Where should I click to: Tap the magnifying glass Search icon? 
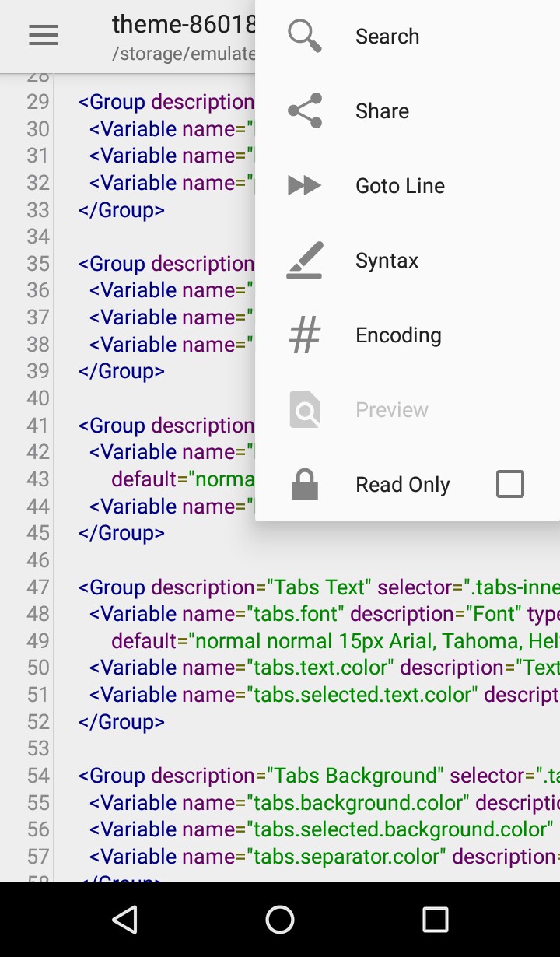[304, 36]
